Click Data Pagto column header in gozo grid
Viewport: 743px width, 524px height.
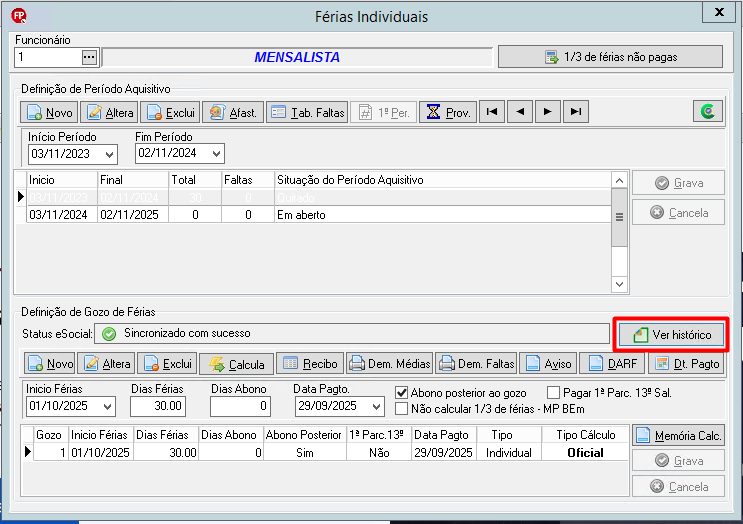click(x=442, y=435)
